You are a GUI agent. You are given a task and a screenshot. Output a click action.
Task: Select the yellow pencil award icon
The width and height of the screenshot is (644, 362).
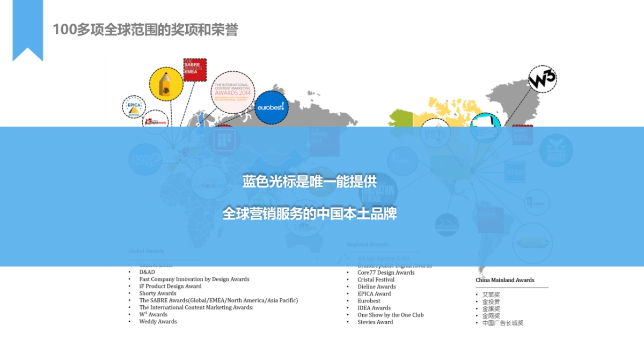pyautogui.click(x=166, y=84)
